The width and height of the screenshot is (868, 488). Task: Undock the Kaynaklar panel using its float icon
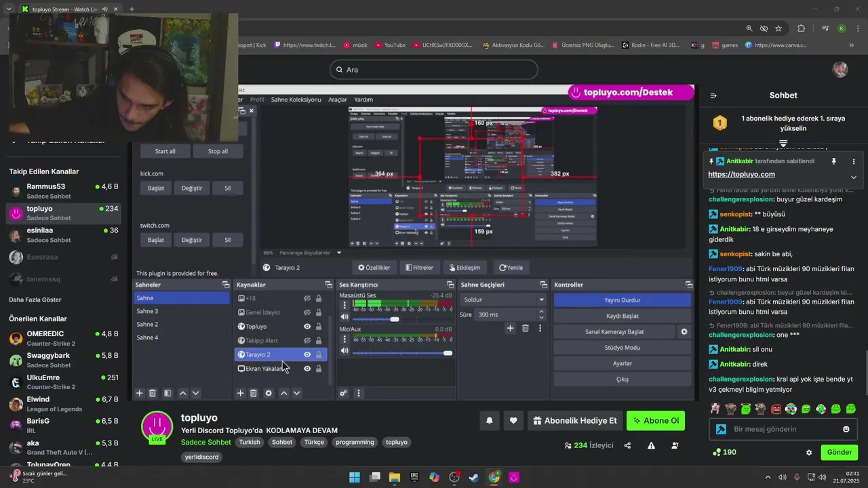tap(328, 285)
